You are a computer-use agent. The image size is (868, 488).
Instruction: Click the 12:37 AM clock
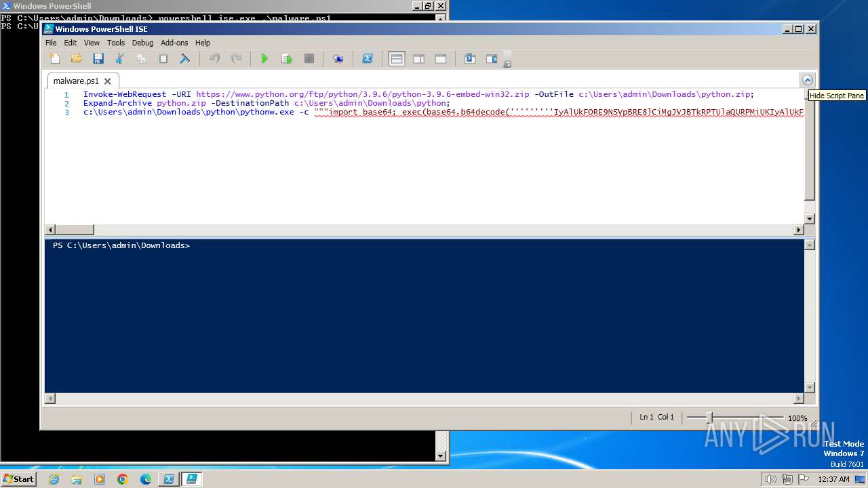pos(834,479)
